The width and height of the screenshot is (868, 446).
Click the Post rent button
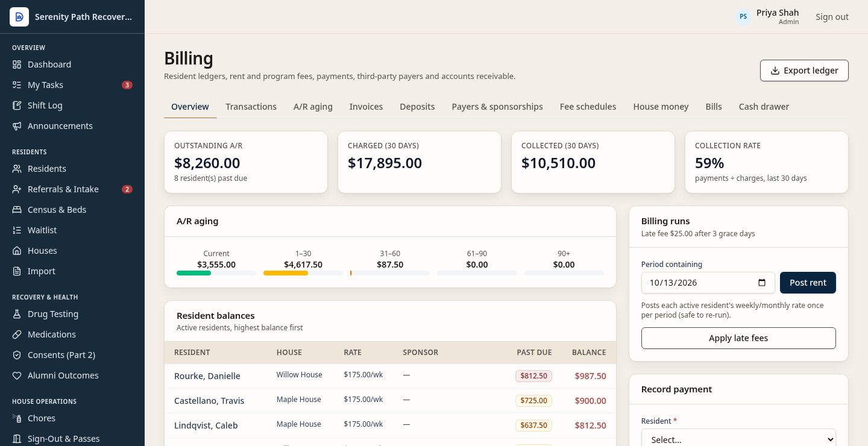tap(808, 283)
